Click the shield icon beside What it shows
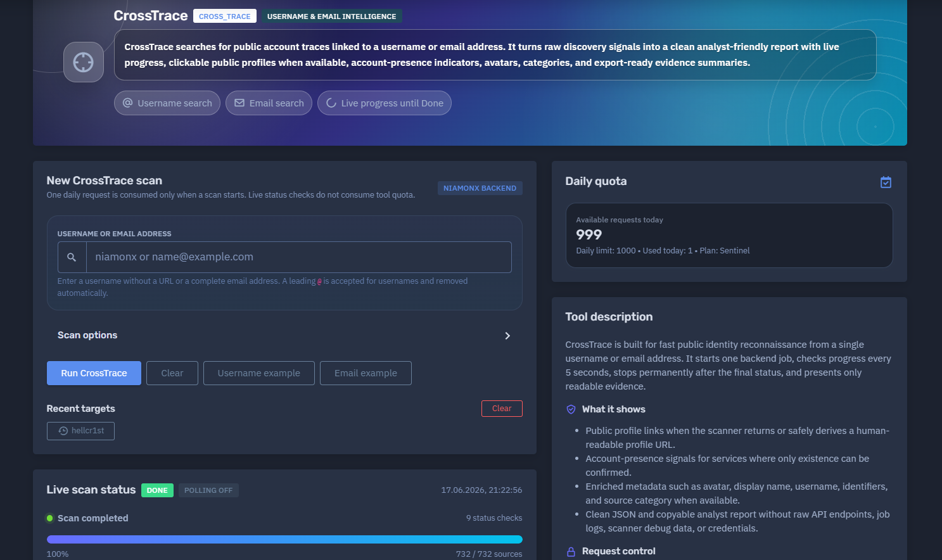 pos(571,409)
